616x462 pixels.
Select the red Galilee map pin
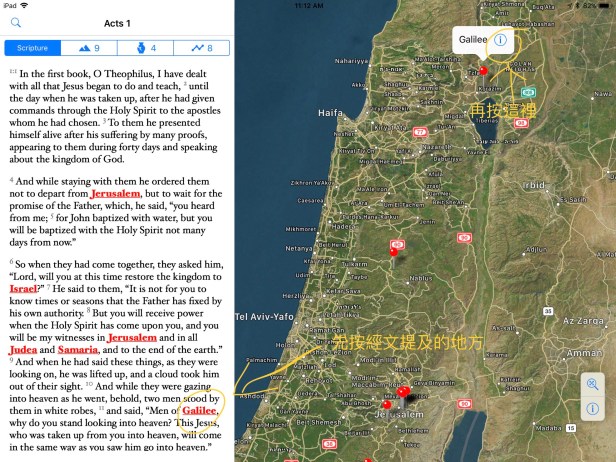482,70
